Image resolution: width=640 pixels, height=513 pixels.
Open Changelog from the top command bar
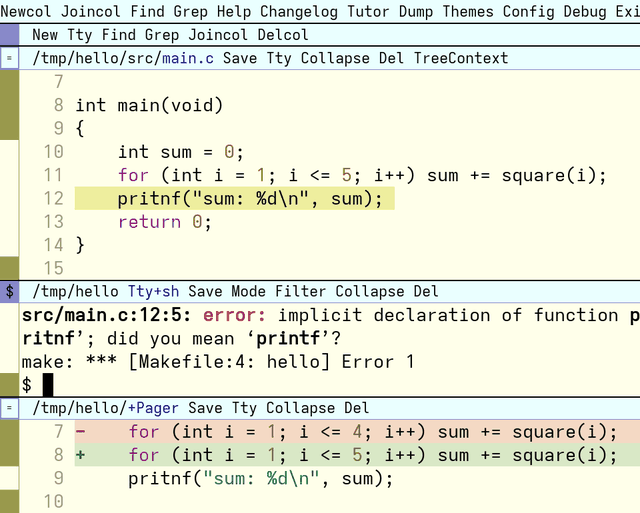click(x=299, y=11)
